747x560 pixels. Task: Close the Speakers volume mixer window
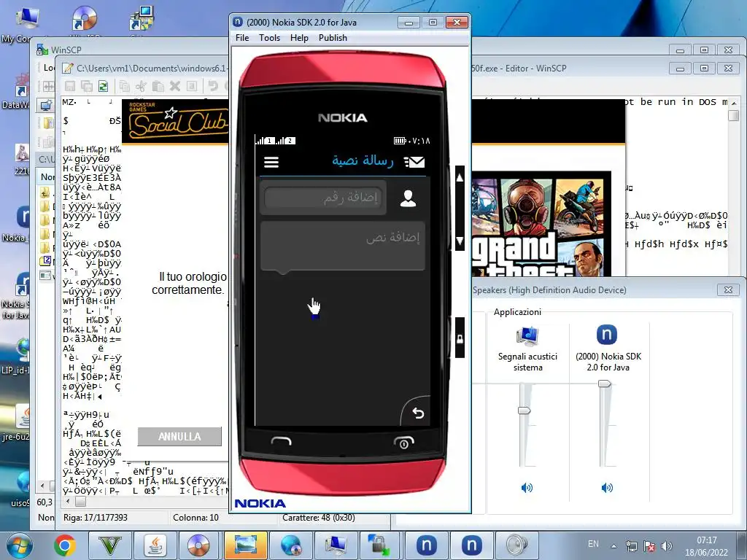coord(728,289)
